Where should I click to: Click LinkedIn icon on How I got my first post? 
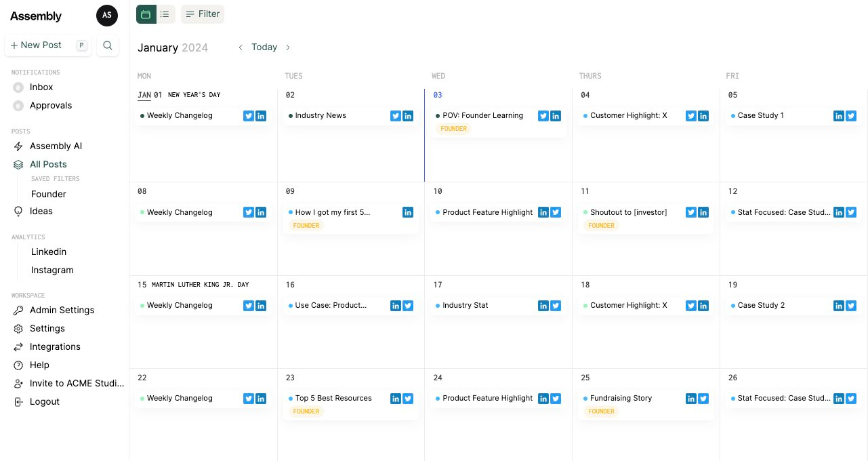click(408, 213)
